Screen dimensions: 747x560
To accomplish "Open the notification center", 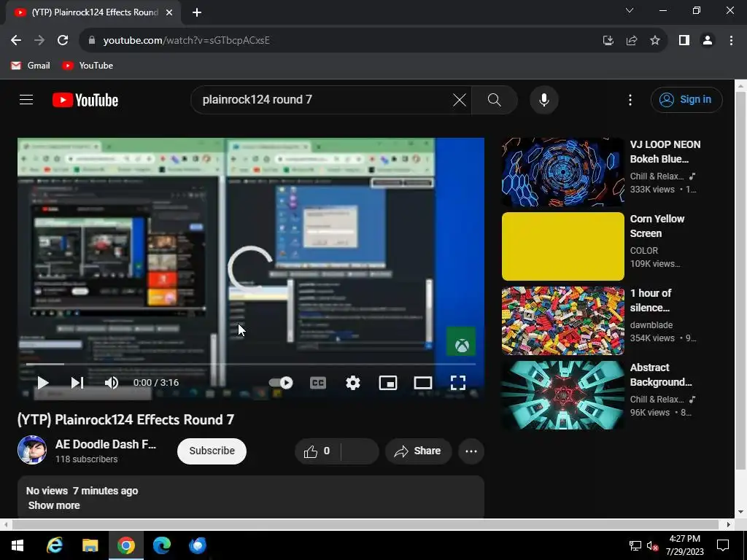I will (723, 545).
